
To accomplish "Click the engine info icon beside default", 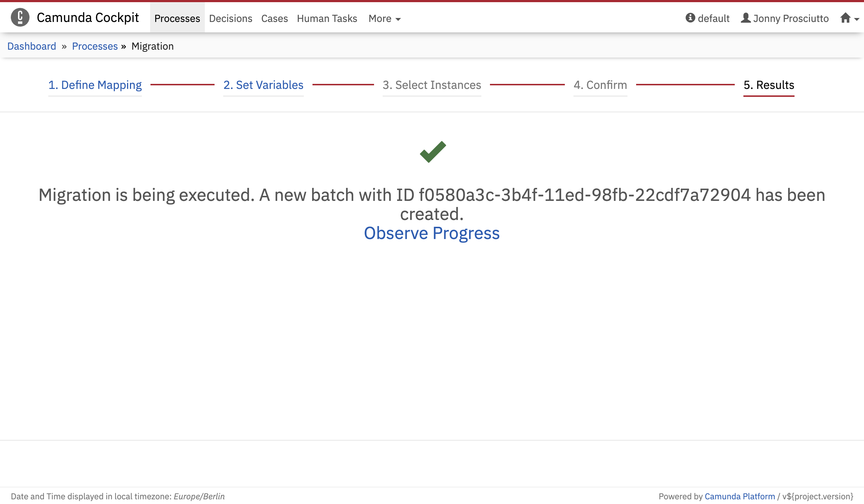I will [x=690, y=18].
